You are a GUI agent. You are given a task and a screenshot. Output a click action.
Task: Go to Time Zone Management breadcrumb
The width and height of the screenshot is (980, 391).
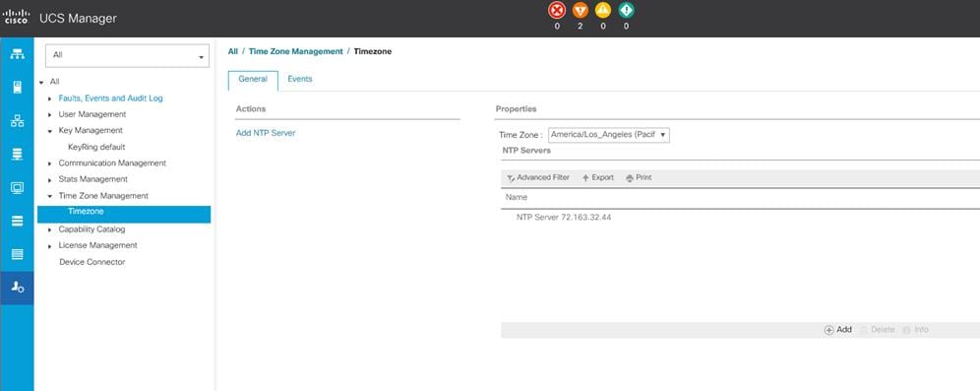(295, 52)
